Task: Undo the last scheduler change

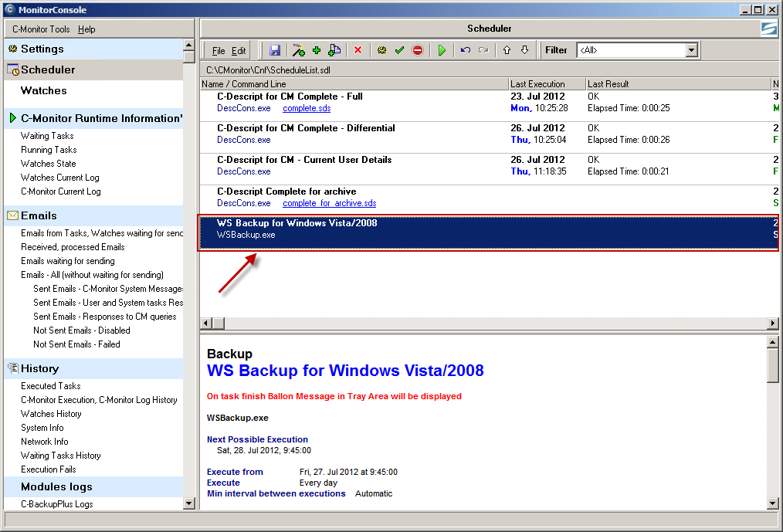Action: click(466, 50)
